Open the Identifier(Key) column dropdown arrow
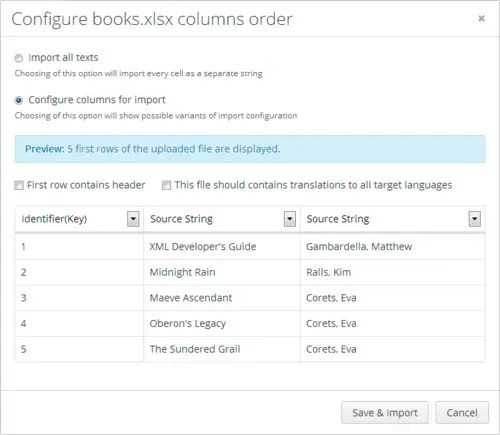 (133, 219)
